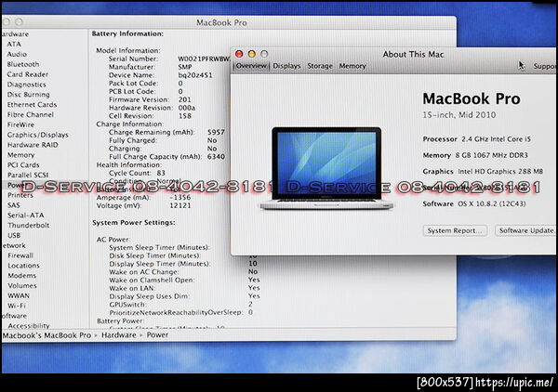
Task: Select Audio in the sidebar
Action: pos(17,54)
